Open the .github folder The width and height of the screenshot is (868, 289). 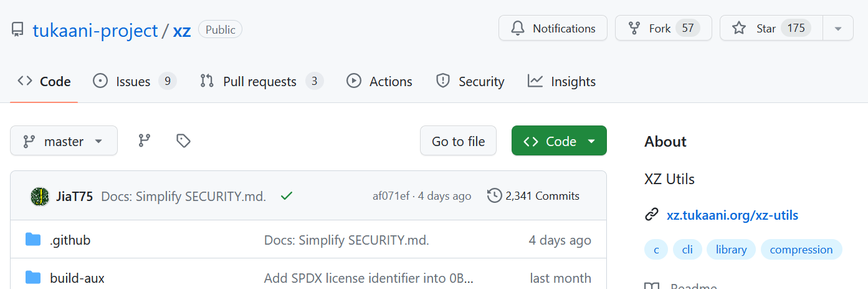70,240
